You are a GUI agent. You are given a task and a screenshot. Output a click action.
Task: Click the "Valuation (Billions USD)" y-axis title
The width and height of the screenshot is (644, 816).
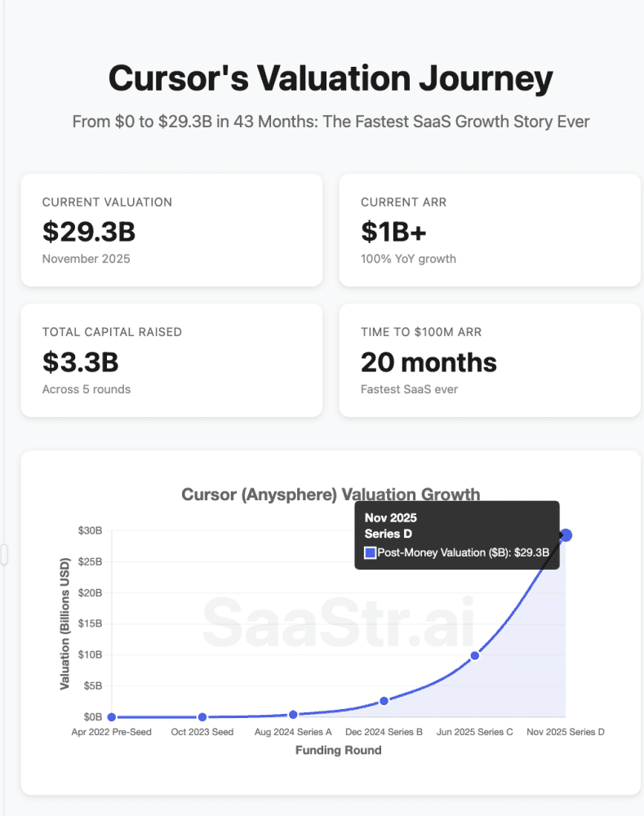tap(65, 623)
